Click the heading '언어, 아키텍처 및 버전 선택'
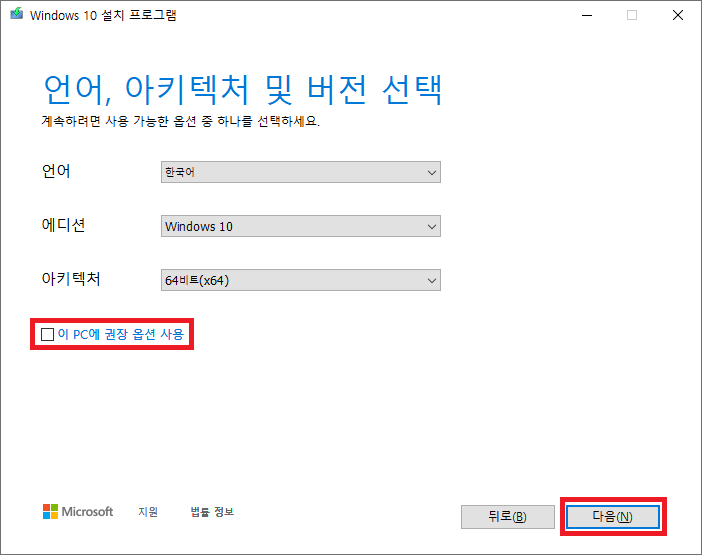Screen dimensions: 702x555 [x=243, y=90]
